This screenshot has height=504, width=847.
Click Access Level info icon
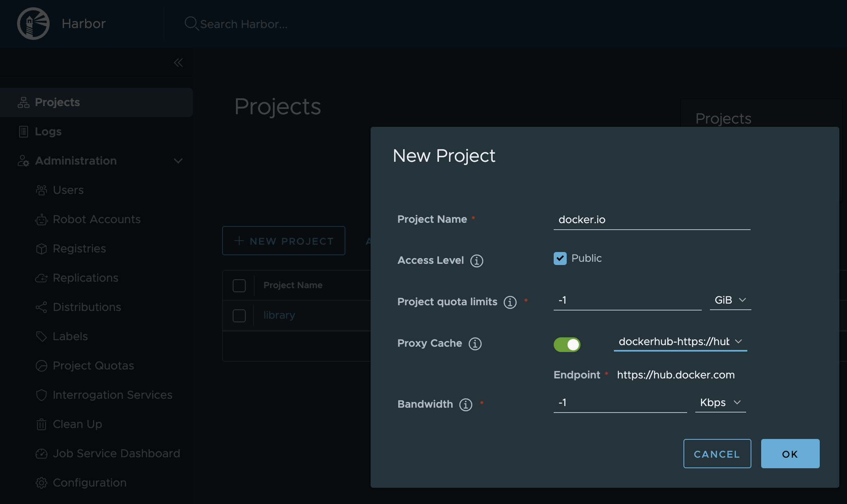[x=477, y=261]
